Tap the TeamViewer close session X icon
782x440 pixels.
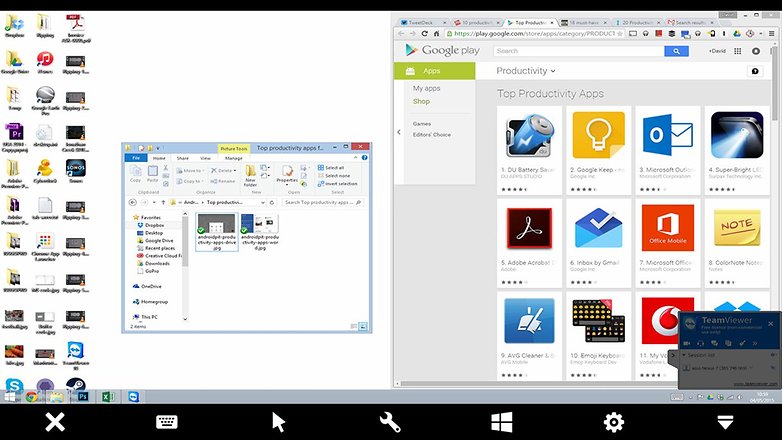(55, 422)
